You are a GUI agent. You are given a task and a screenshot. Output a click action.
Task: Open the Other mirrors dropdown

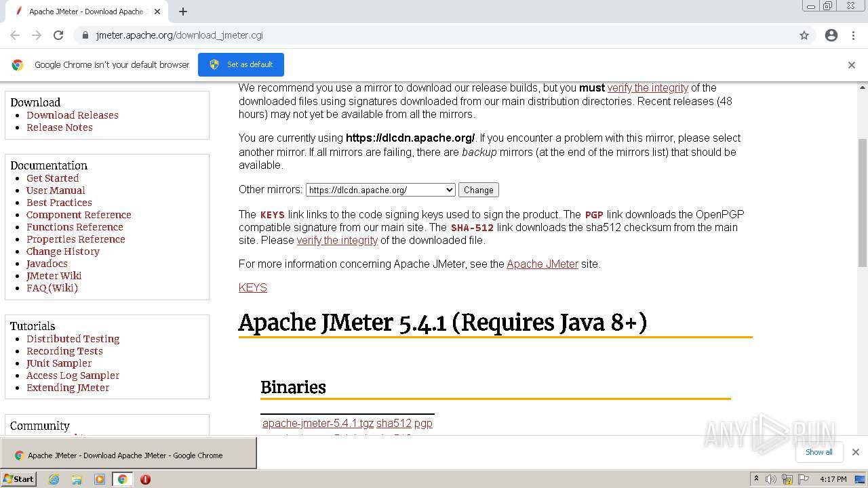tap(380, 190)
